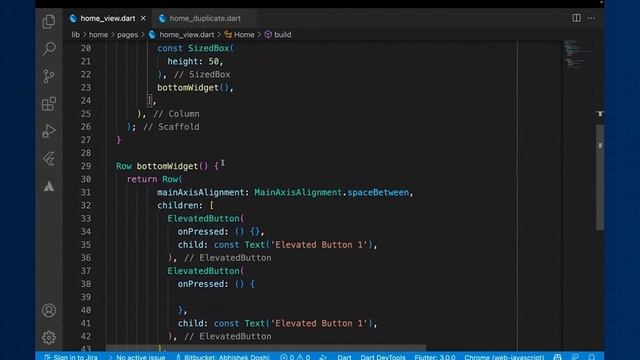Click the 'Elevated Button 1' string on line 41
Screen dimensions: 640x360
[x=319, y=323]
